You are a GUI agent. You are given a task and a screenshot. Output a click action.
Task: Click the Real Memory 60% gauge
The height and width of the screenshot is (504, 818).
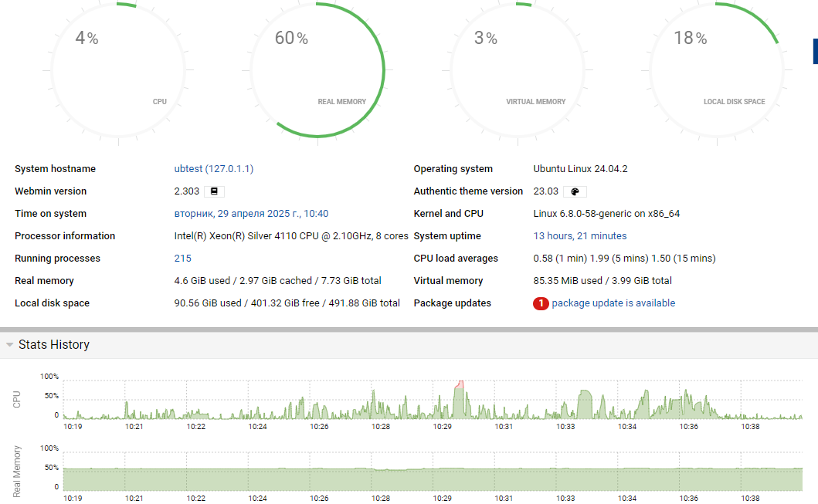click(318, 69)
